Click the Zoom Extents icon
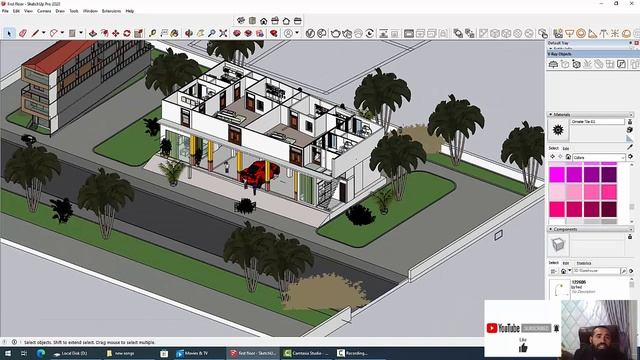 223,33
